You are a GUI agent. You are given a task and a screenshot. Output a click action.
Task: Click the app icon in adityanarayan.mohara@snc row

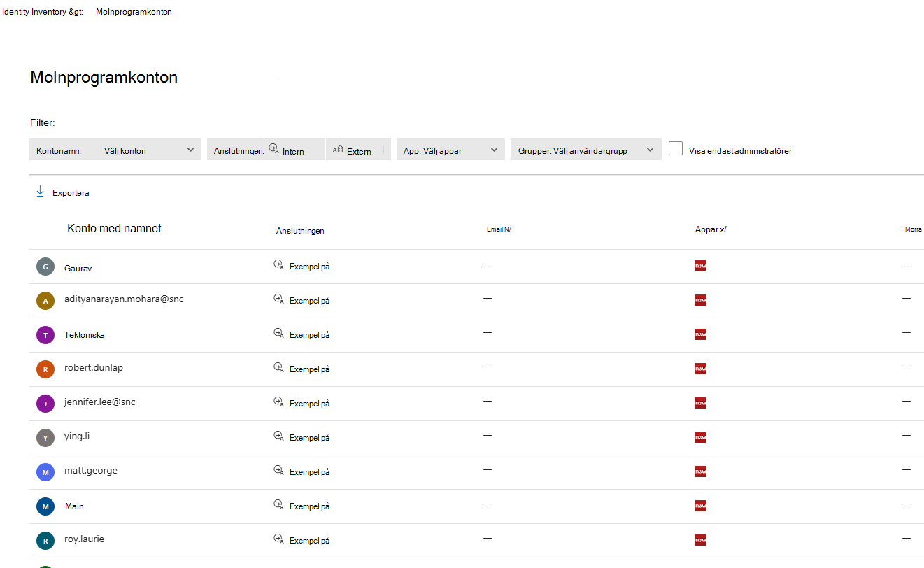(x=701, y=300)
